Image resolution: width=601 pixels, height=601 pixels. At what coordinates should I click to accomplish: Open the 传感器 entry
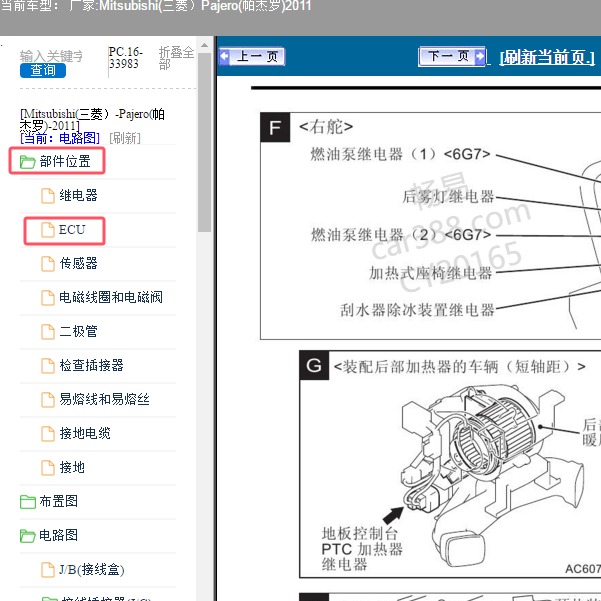78,263
